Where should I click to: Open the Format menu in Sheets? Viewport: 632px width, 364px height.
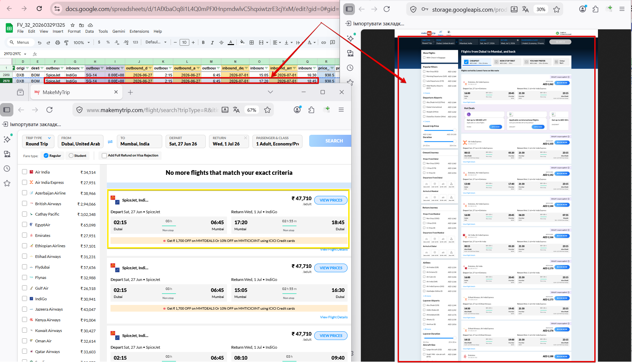point(74,31)
